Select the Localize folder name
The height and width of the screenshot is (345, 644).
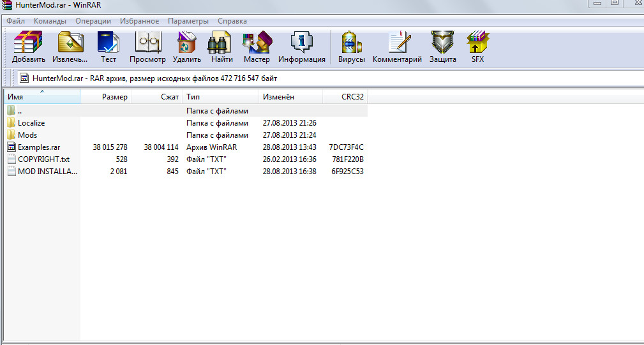click(31, 122)
